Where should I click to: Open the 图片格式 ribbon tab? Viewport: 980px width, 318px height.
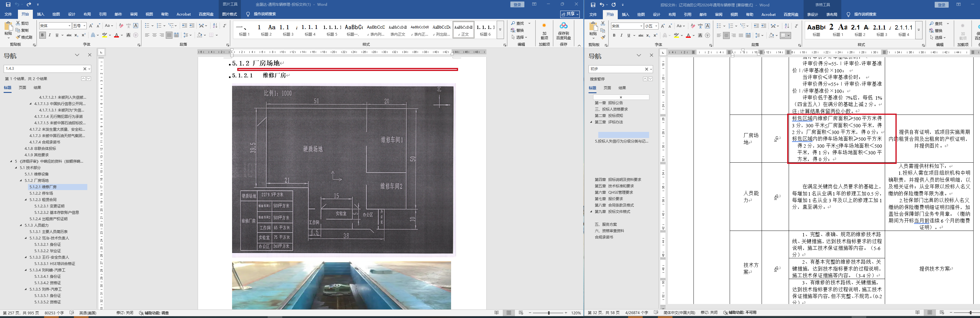[229, 14]
